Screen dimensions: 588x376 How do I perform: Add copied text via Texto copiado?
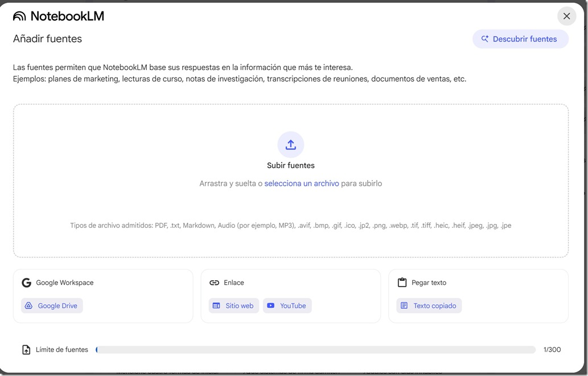click(429, 305)
